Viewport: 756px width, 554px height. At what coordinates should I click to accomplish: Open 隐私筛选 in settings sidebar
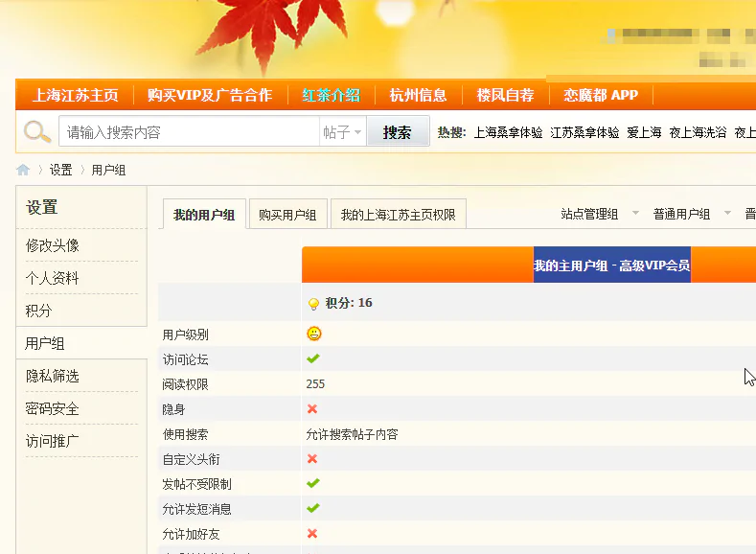pyautogui.click(x=52, y=376)
